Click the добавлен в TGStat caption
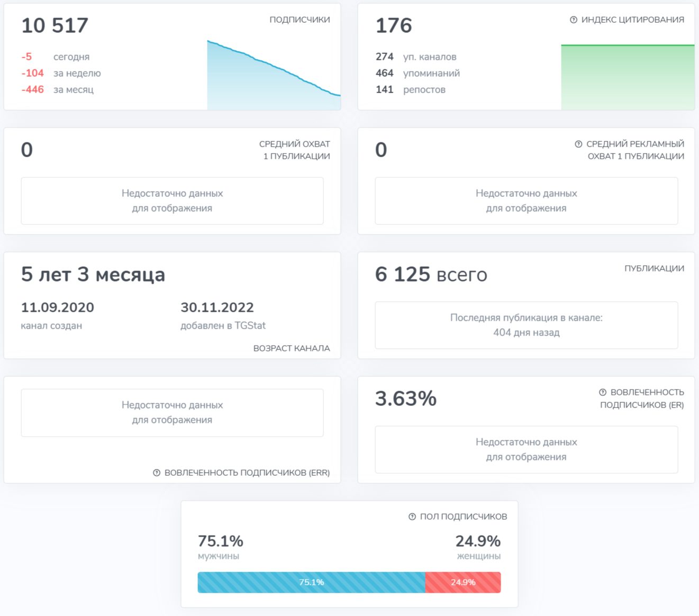699x616 pixels. click(x=223, y=325)
